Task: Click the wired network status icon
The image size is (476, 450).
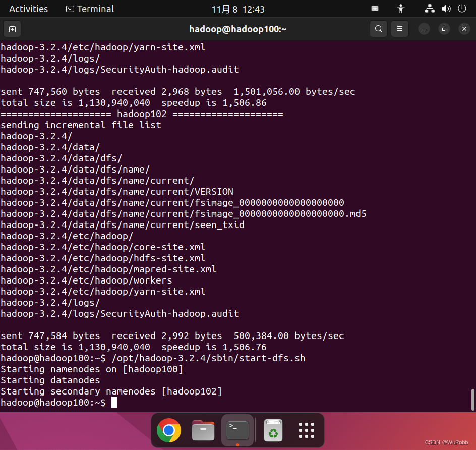Action: pyautogui.click(x=430, y=9)
